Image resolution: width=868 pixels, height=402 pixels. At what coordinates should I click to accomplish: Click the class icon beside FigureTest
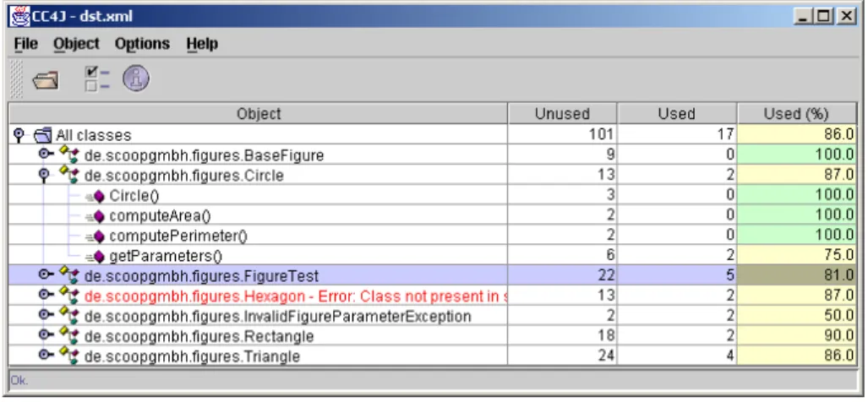(69, 275)
